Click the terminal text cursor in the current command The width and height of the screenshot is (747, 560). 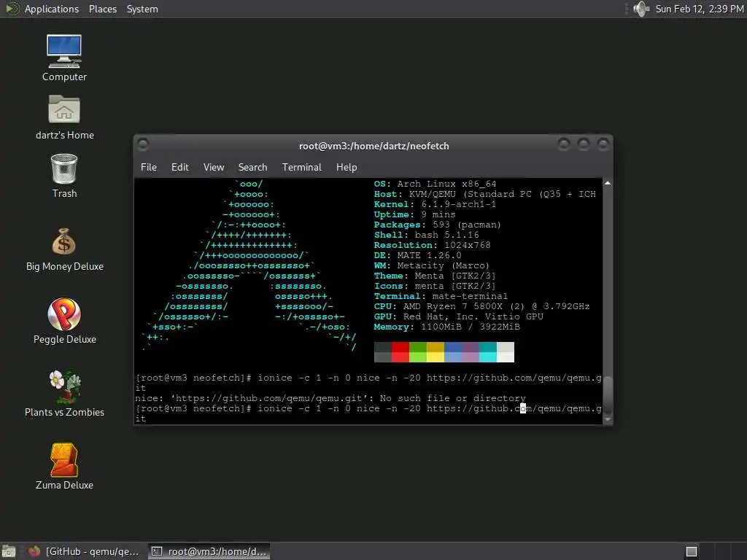522,408
